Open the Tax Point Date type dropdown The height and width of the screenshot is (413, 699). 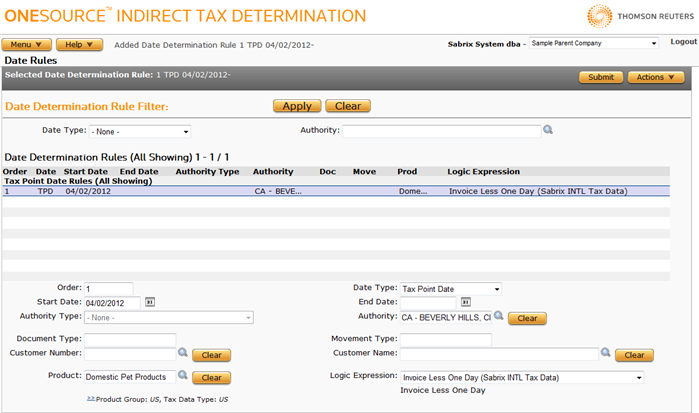(450, 289)
